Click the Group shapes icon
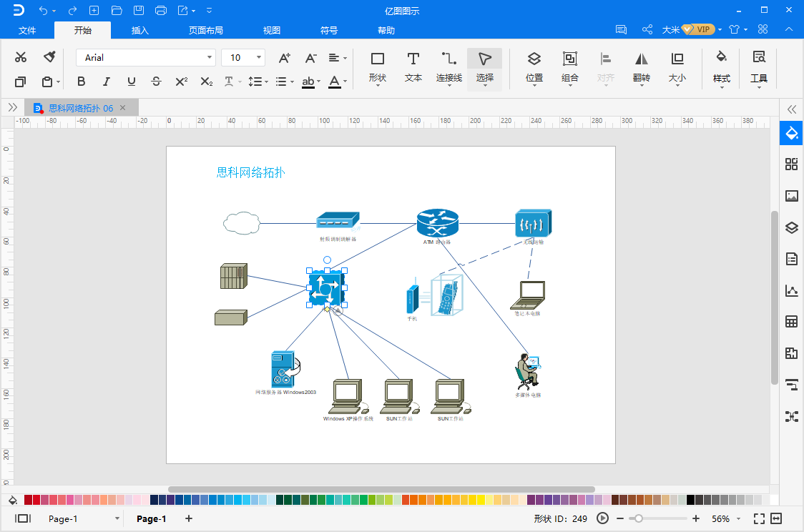This screenshot has height=532, width=804. tap(570, 66)
